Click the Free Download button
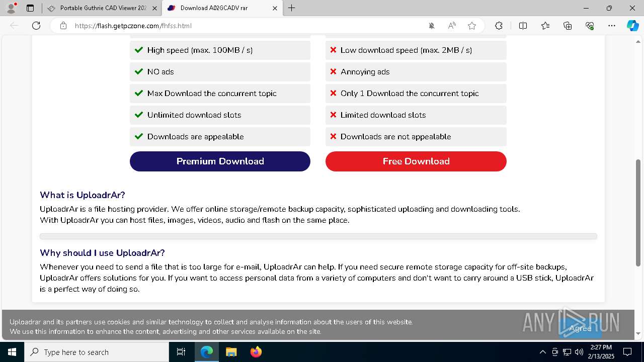The image size is (644, 362). tap(416, 161)
